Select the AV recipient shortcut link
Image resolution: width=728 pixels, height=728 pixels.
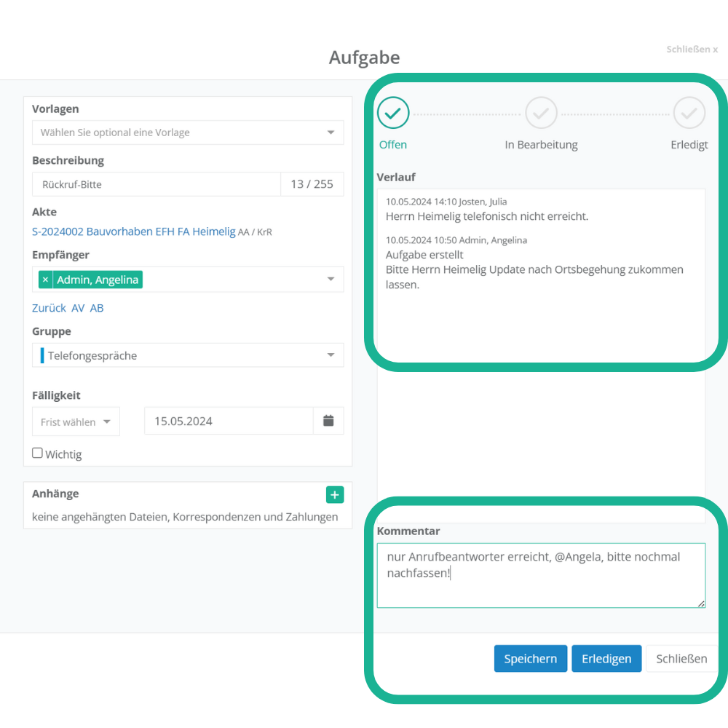tap(78, 308)
